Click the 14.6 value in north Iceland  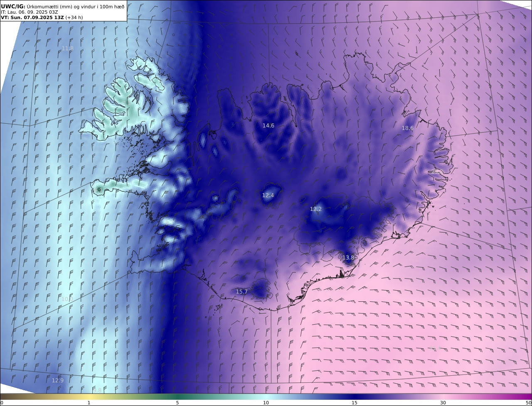point(268,125)
